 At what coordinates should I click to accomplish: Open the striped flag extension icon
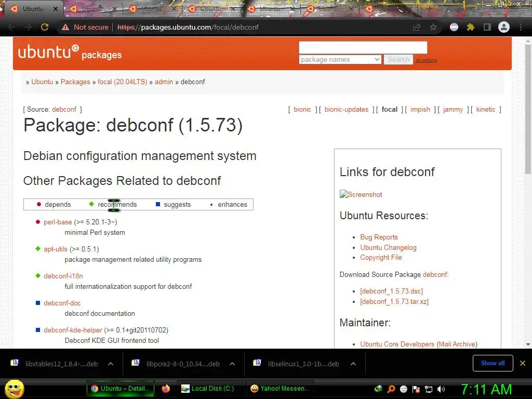454,27
